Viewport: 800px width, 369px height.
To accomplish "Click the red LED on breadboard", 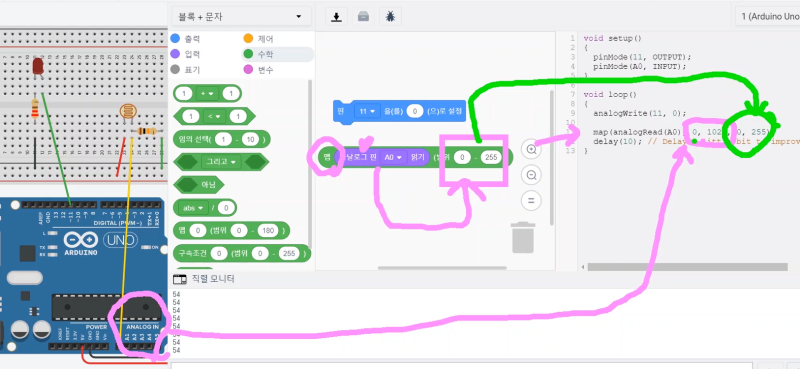I will point(38,67).
